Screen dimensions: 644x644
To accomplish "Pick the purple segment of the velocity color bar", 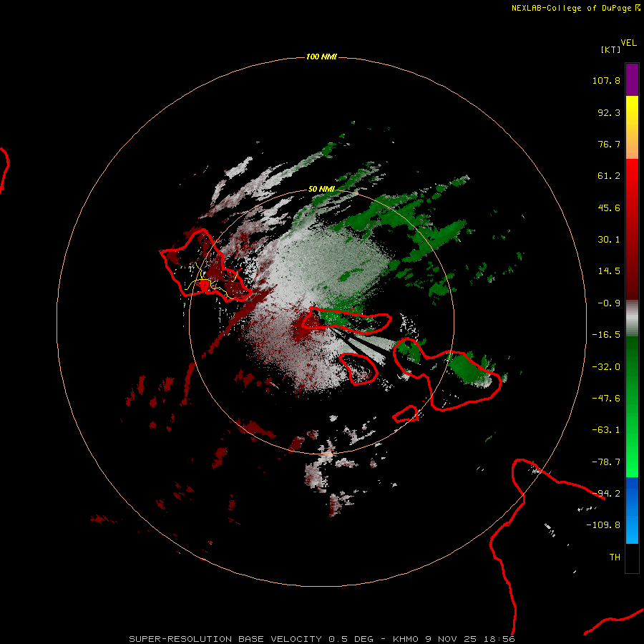I will point(632,79).
